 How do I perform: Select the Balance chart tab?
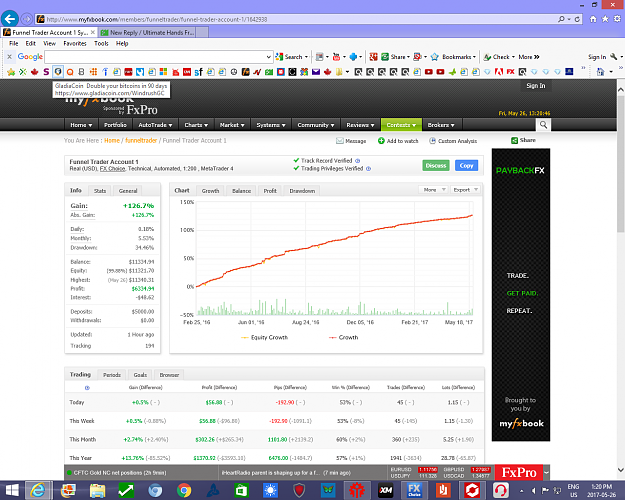pyautogui.click(x=242, y=191)
